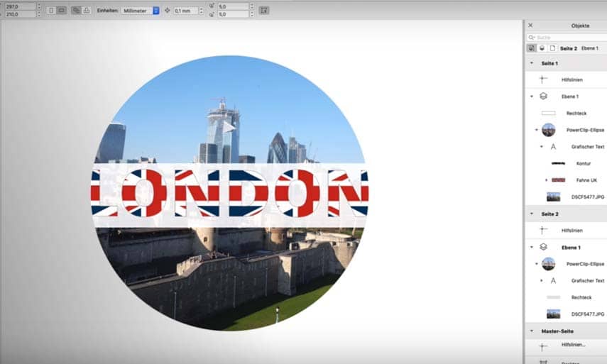This screenshot has width=607, height=364.
Task: Collapse Grafischer Text under Seite 1
Action: point(542,147)
